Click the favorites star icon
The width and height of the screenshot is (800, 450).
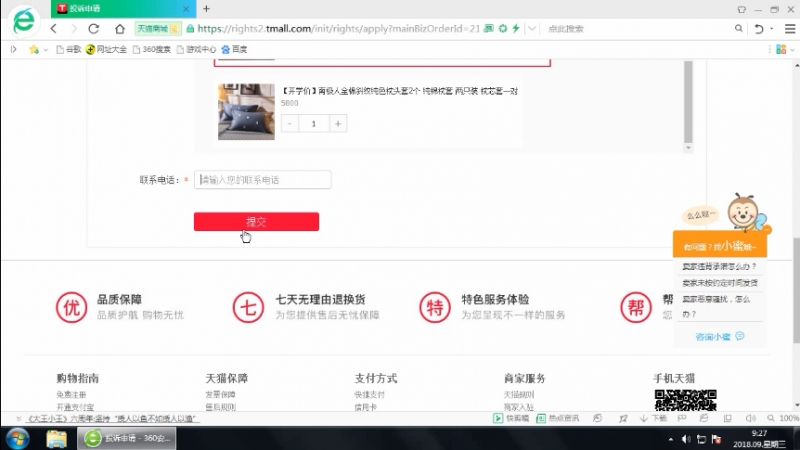(34, 49)
